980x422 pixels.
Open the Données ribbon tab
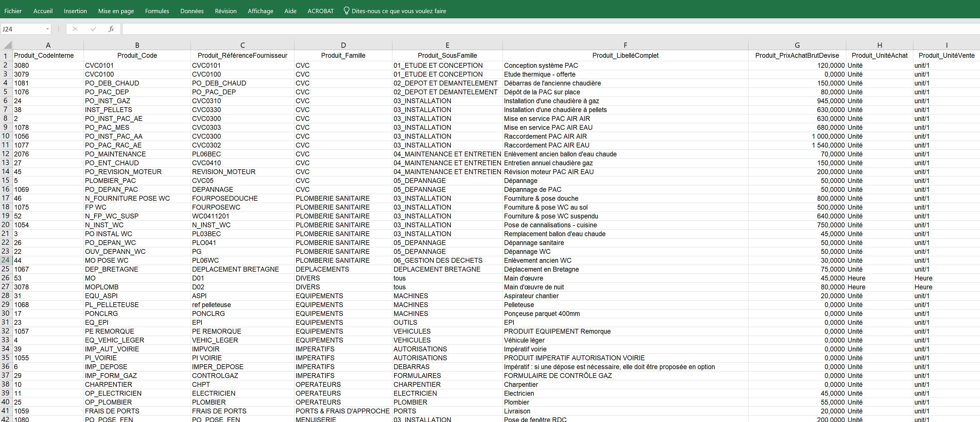(192, 11)
